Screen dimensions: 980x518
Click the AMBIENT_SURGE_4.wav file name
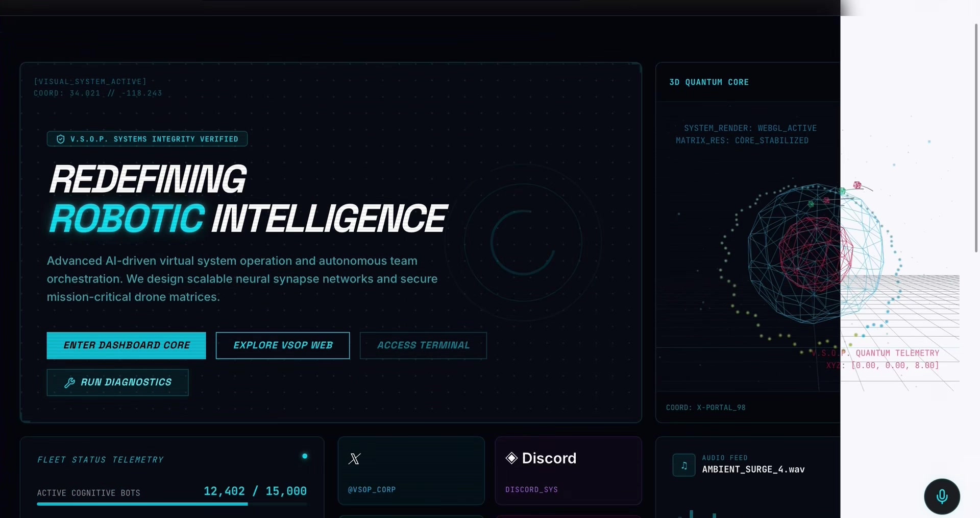753,469
